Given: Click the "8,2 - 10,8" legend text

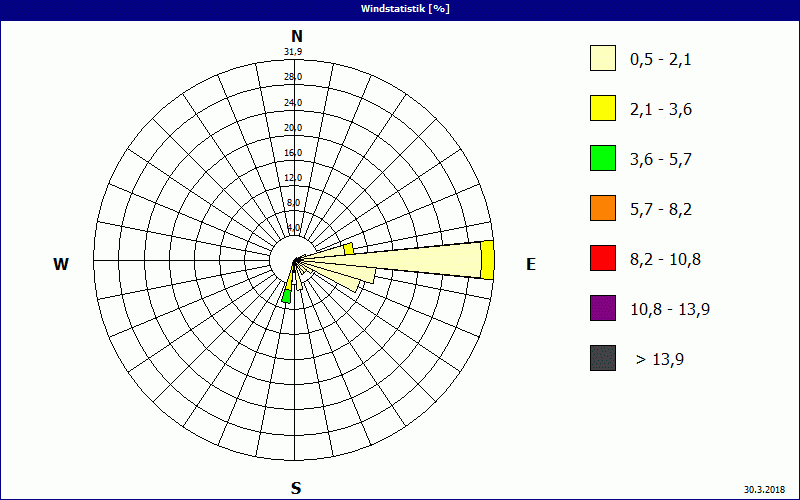Looking at the screenshot, I should click(x=665, y=259).
